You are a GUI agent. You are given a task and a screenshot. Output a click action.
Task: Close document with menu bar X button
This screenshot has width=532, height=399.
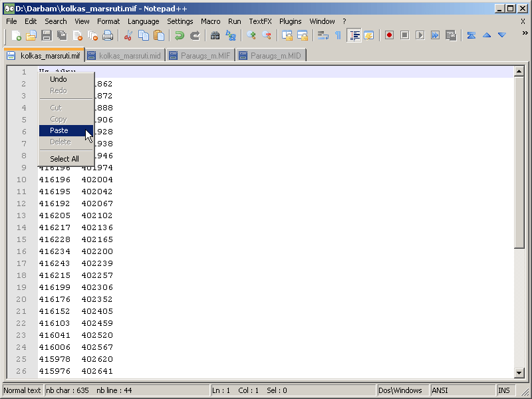click(x=523, y=21)
